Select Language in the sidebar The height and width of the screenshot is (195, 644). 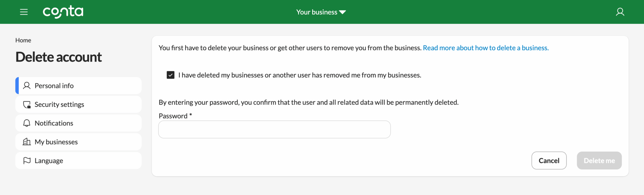pyautogui.click(x=48, y=160)
